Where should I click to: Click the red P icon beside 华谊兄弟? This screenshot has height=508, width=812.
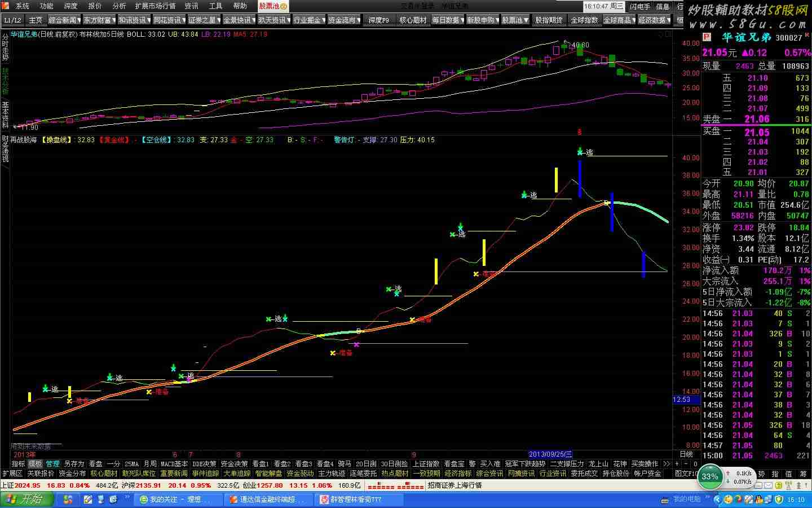coord(707,37)
